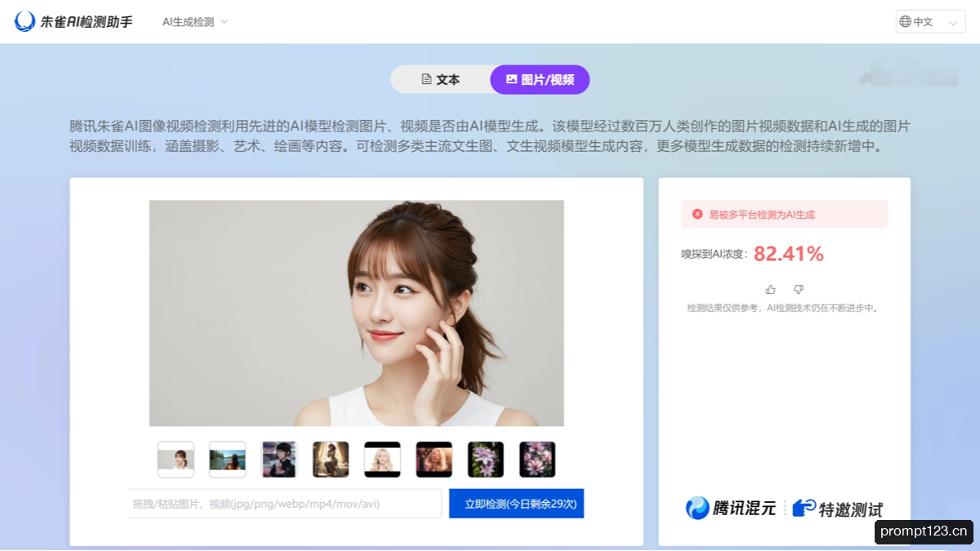Click the 嗅探到AI浓度 label

(x=715, y=255)
